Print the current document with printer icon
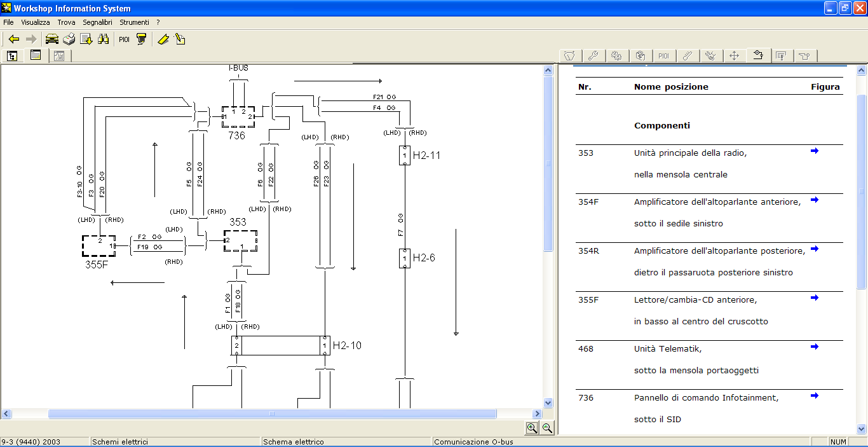Viewport: 868px width, 447px height. [69, 39]
